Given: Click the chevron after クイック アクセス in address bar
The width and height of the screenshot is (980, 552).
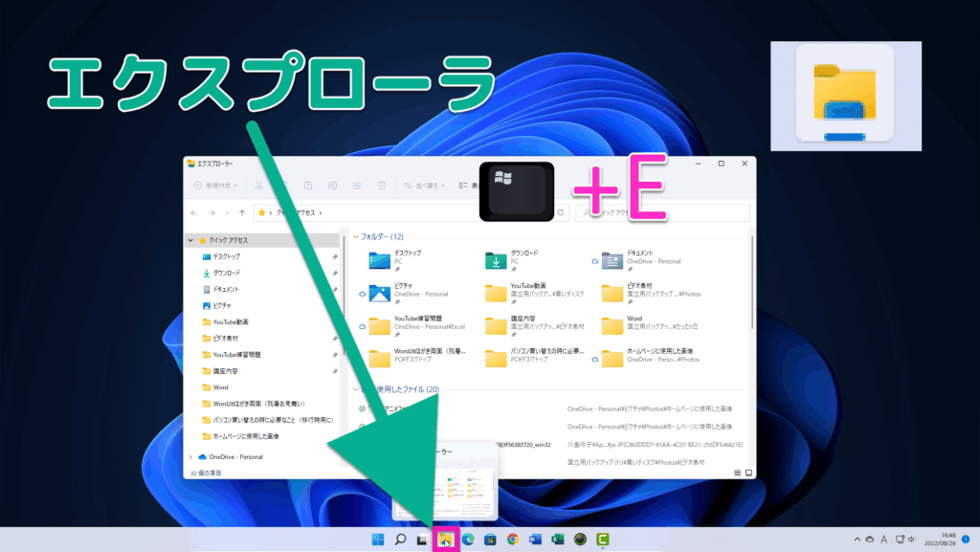Looking at the screenshot, I should [x=321, y=213].
